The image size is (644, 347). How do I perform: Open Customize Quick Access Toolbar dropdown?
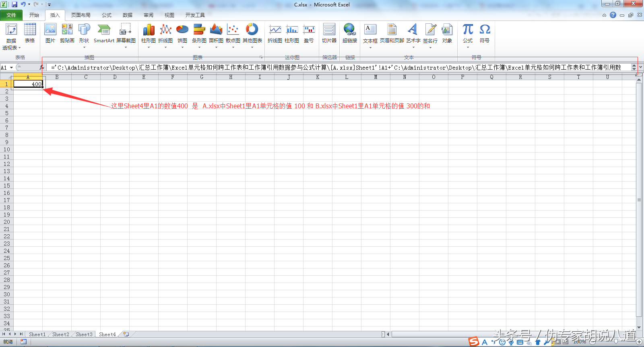[x=49, y=5]
